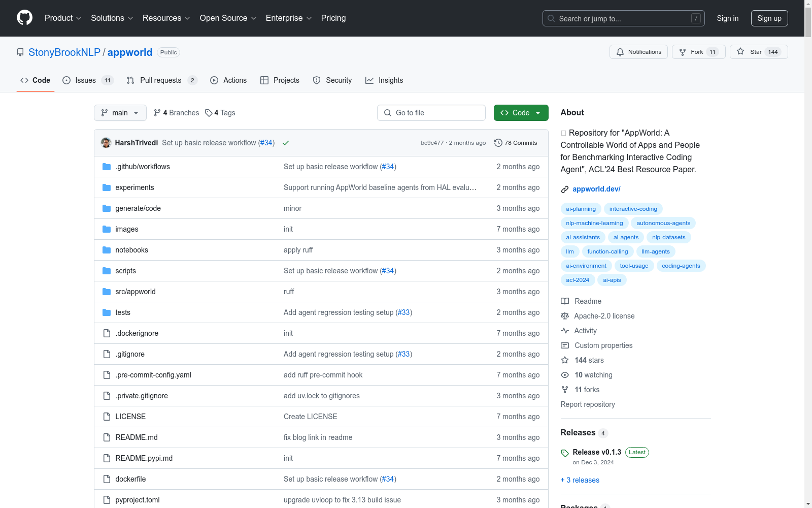Image resolution: width=812 pixels, height=508 pixels.
Task: Click the tag icon beside Release v0.1.3
Action: 565,453
